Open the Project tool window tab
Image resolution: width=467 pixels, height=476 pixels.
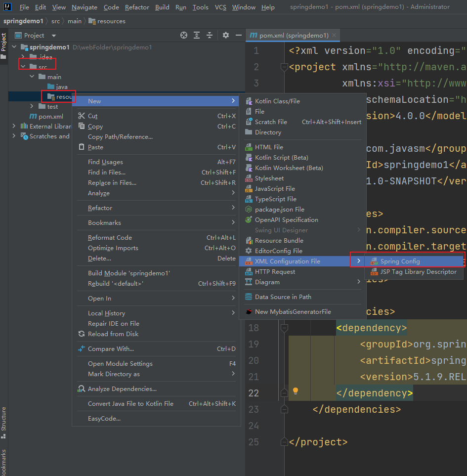[x=3, y=46]
